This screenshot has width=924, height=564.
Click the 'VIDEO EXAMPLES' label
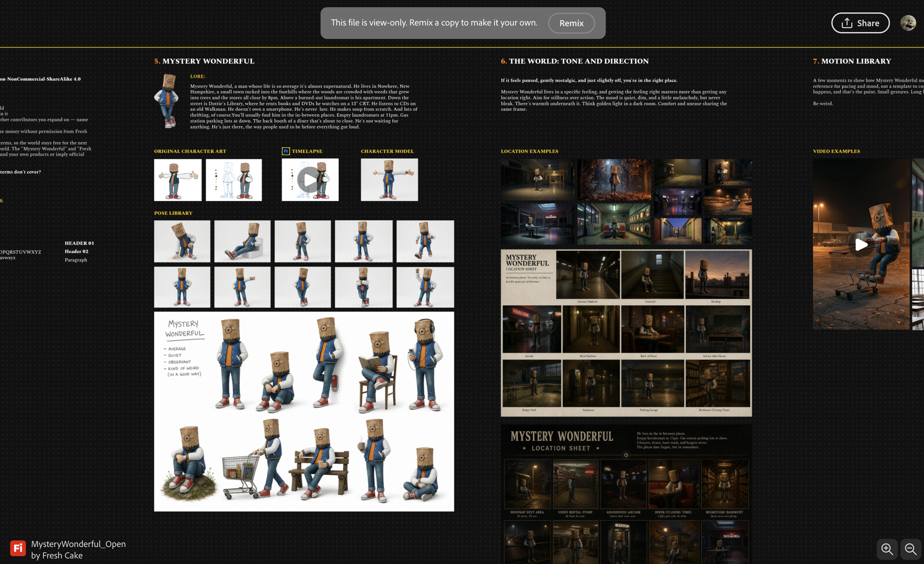coord(836,151)
